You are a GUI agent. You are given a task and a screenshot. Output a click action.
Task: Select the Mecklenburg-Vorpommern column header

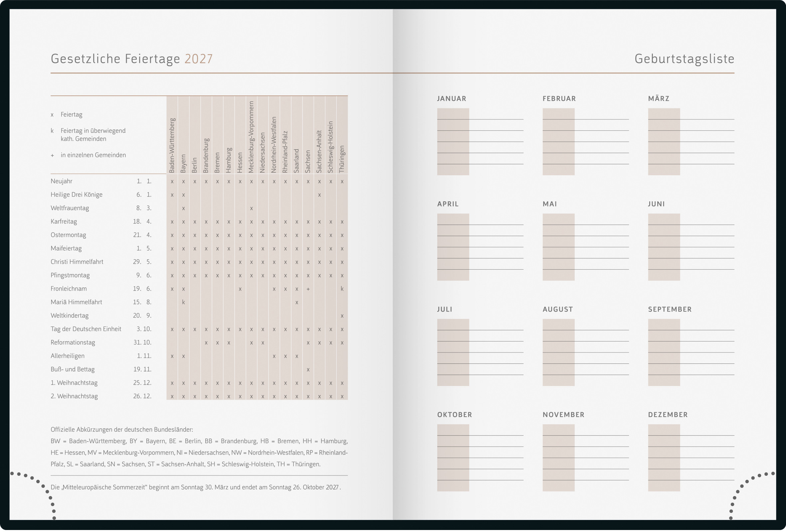pyautogui.click(x=251, y=137)
